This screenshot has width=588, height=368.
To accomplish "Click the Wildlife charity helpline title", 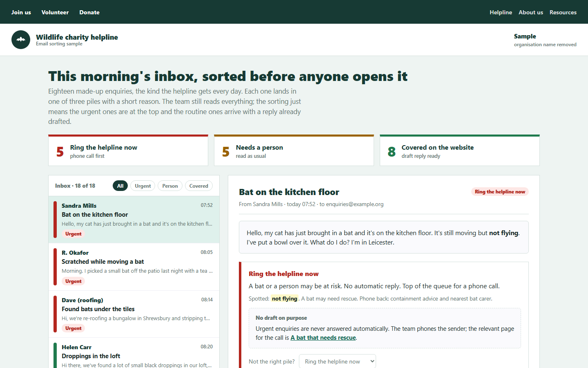I will point(77,37).
